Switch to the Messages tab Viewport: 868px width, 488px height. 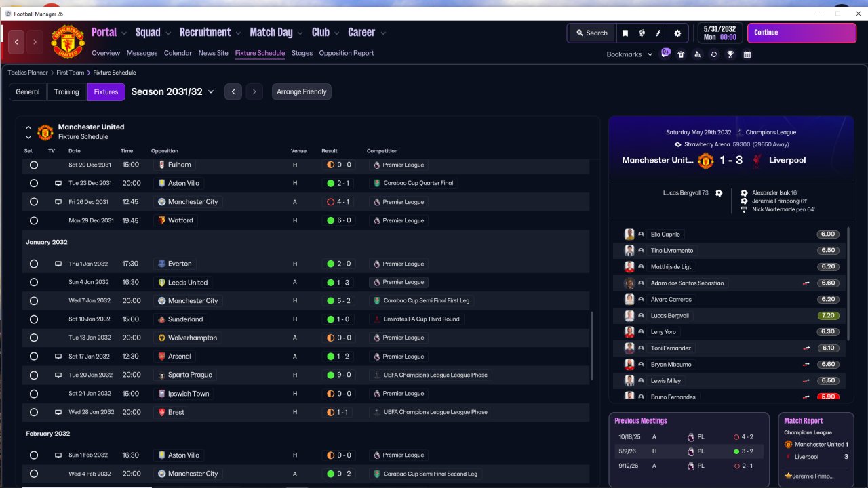click(x=142, y=53)
